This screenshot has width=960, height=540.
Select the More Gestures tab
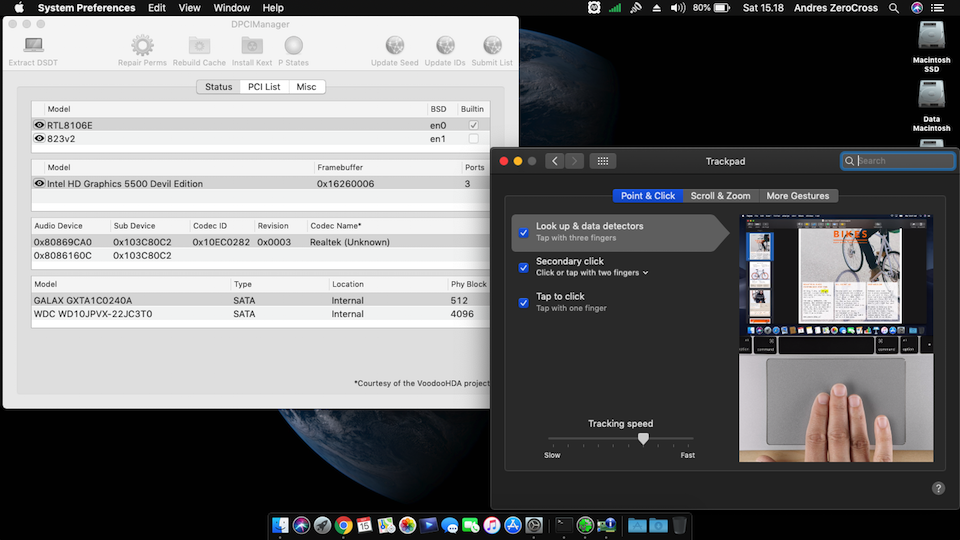click(x=797, y=196)
